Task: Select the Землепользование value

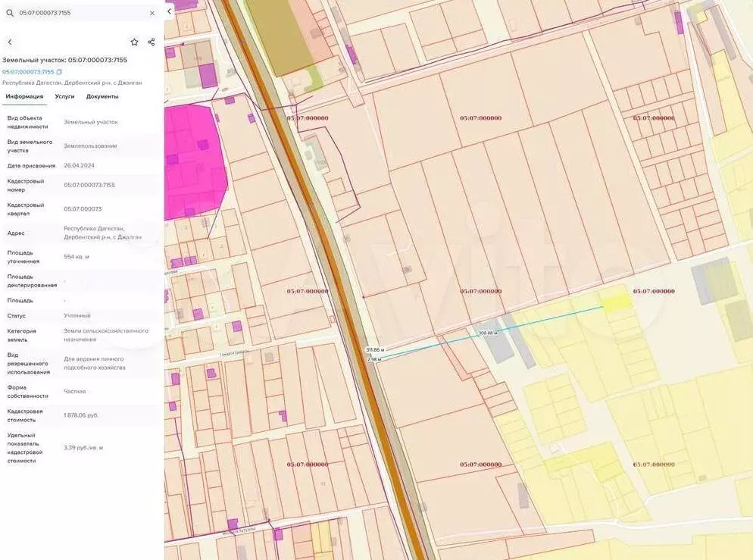Action: point(90,146)
